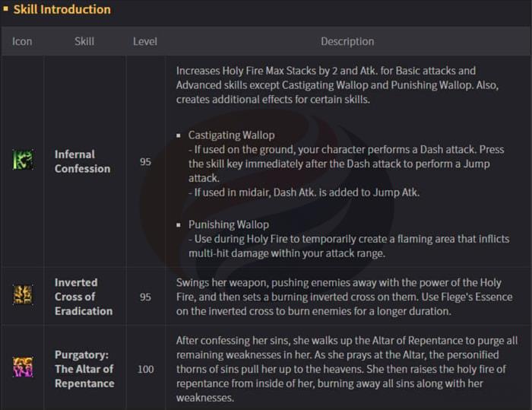This screenshot has width=532, height=410.
Task: Select the level 100 value for Purgatory
Action: [x=145, y=369]
